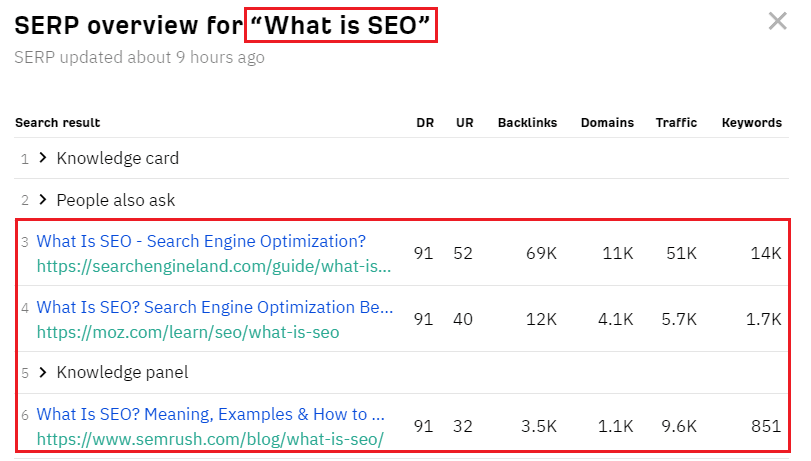Select the Backlinks column header
811x461 pixels.
(528, 123)
